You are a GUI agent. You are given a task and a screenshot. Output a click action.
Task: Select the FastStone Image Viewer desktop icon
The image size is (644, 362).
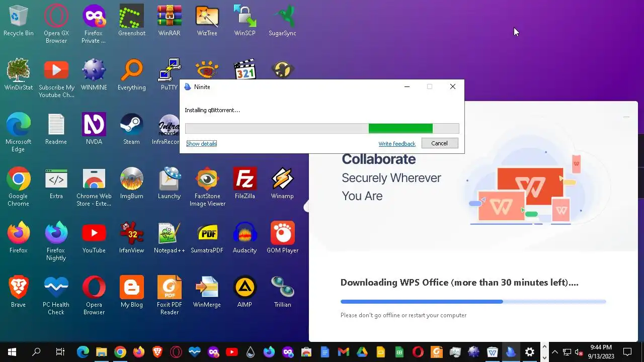pos(207,188)
